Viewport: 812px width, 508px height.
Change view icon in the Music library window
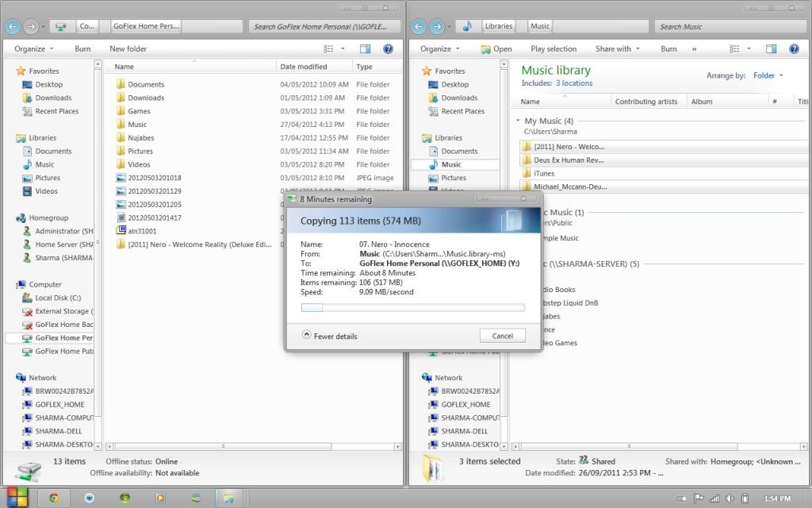(734, 48)
